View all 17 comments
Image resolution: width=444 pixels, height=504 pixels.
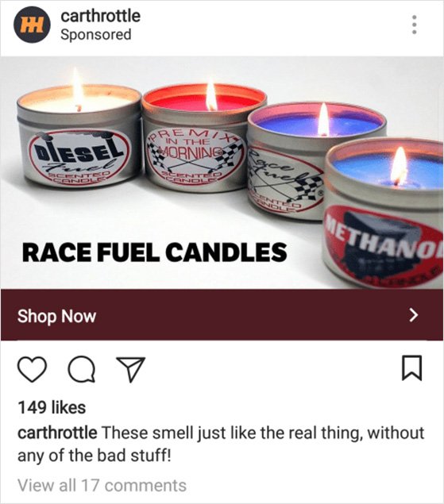point(102,485)
